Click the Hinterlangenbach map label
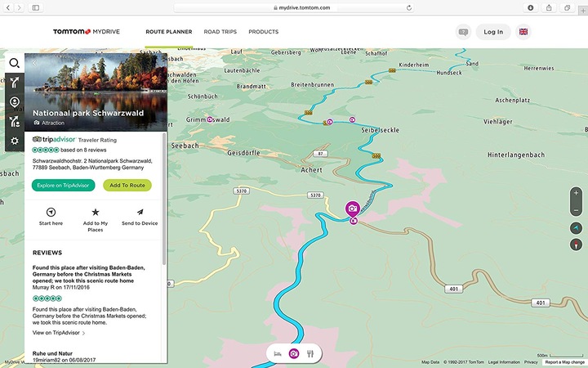Screen dimensions: 588x368 click(x=516, y=155)
